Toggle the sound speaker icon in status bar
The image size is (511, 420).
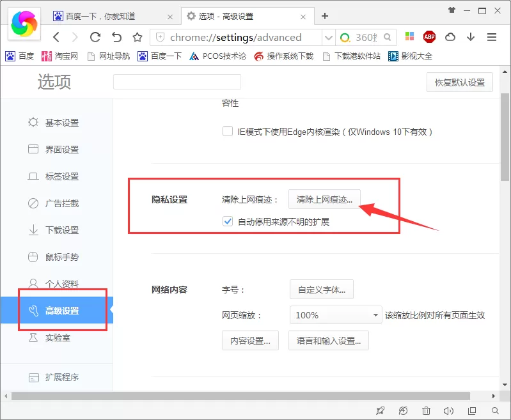point(448,411)
